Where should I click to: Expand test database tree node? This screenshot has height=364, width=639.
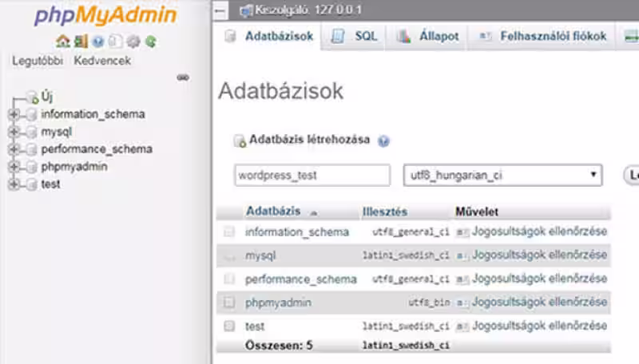click(14, 184)
